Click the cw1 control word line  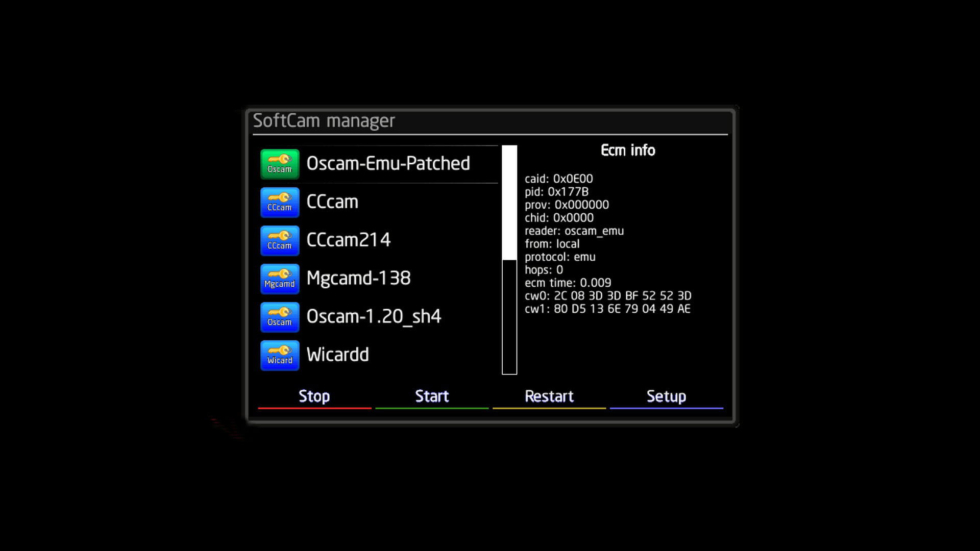click(x=608, y=309)
